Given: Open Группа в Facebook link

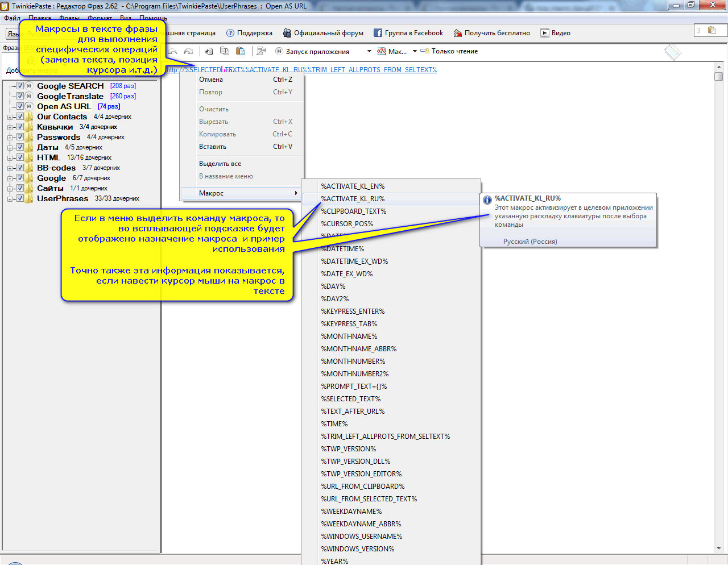Looking at the screenshot, I should (408, 33).
